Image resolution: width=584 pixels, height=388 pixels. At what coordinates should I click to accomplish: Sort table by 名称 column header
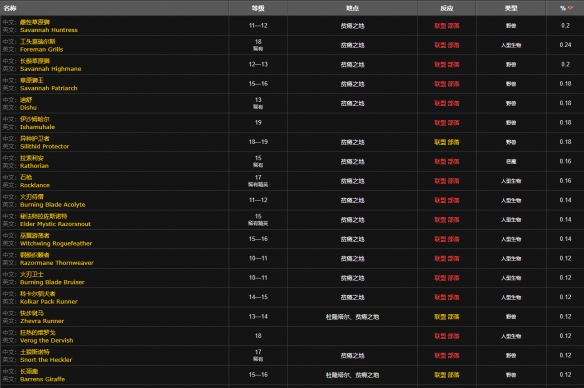pos(10,8)
